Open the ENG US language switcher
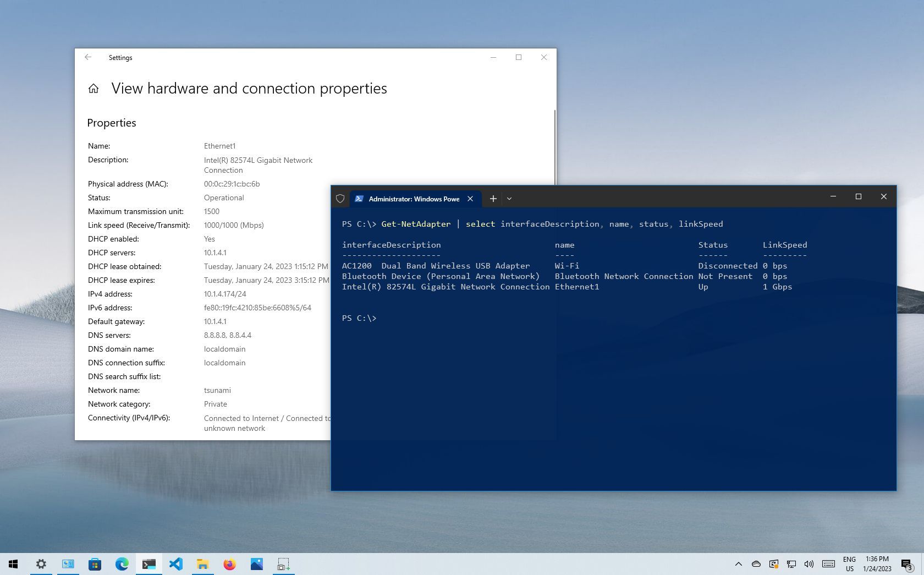Image resolution: width=924 pixels, height=575 pixels. coord(850,564)
